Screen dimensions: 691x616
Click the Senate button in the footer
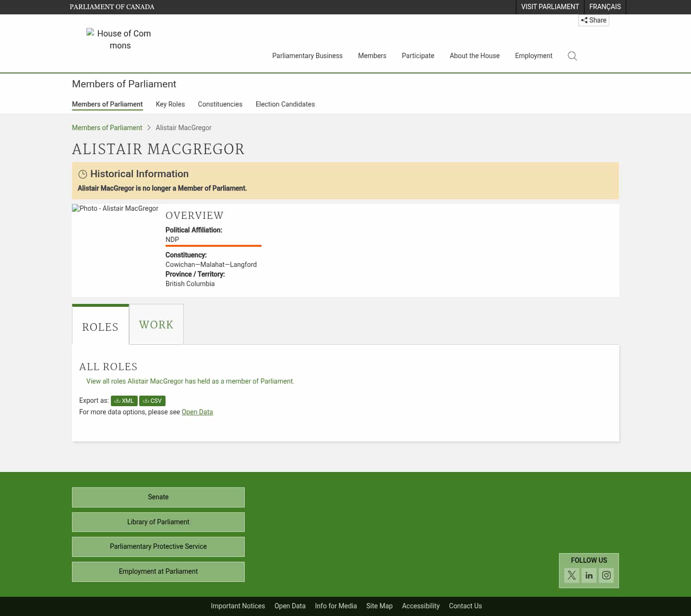[x=158, y=497]
